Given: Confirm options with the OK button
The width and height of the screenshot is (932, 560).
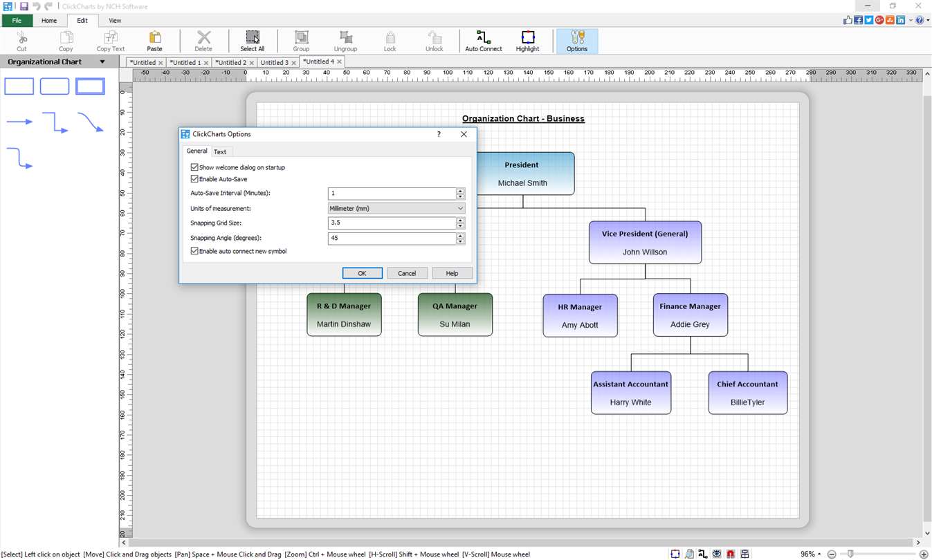Looking at the screenshot, I should [x=363, y=273].
